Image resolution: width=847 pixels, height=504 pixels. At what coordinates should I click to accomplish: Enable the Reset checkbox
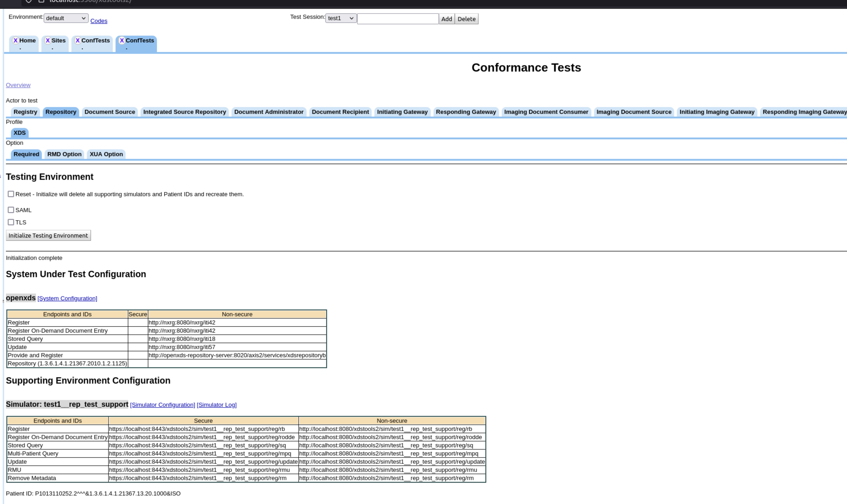point(11,194)
